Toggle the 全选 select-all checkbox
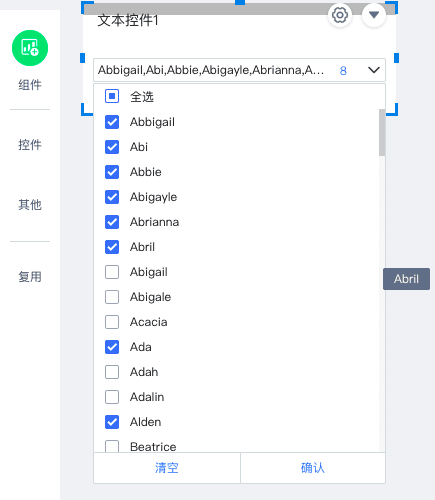 pyautogui.click(x=112, y=97)
